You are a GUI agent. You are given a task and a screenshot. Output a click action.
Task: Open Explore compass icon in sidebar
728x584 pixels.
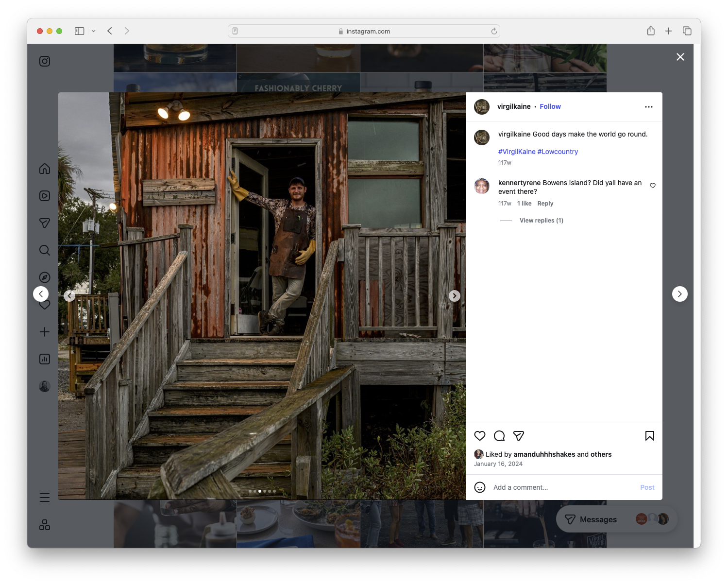(x=45, y=277)
